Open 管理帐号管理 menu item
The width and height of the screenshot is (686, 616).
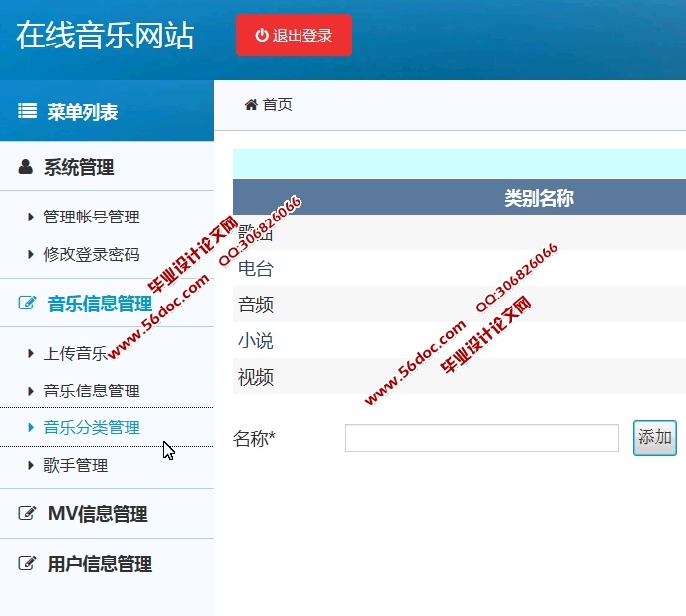click(92, 217)
